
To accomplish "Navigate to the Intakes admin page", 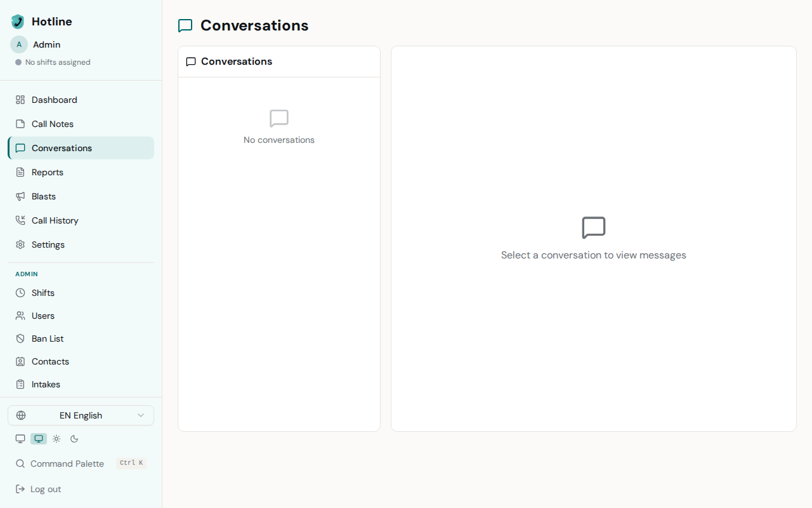I will tap(45, 384).
